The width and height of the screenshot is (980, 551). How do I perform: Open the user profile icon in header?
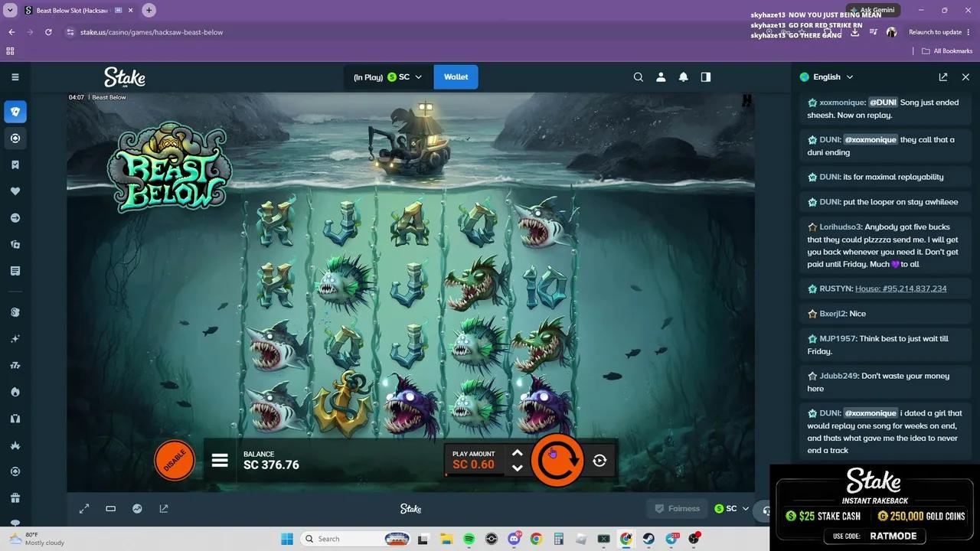[x=661, y=77]
